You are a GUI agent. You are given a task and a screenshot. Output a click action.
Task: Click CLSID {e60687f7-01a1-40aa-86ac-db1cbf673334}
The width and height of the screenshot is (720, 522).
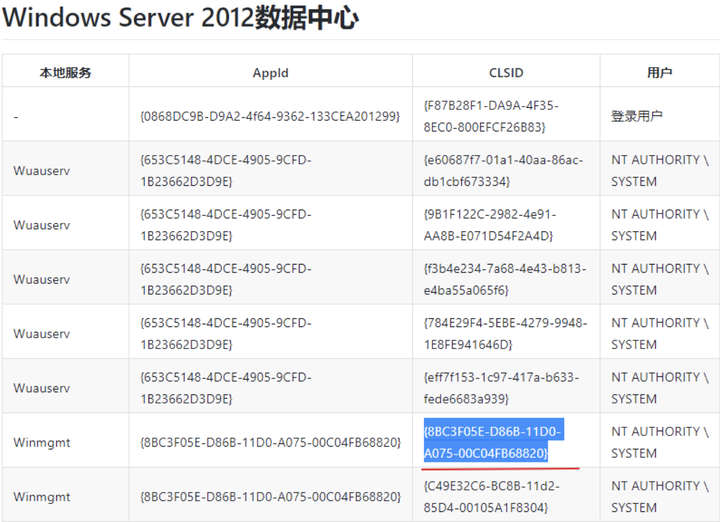click(x=503, y=171)
